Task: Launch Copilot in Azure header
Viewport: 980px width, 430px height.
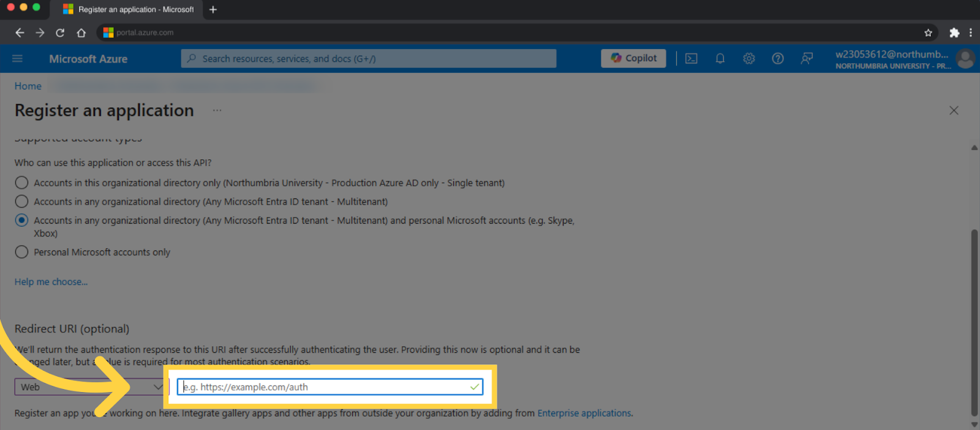Action: tap(633, 58)
